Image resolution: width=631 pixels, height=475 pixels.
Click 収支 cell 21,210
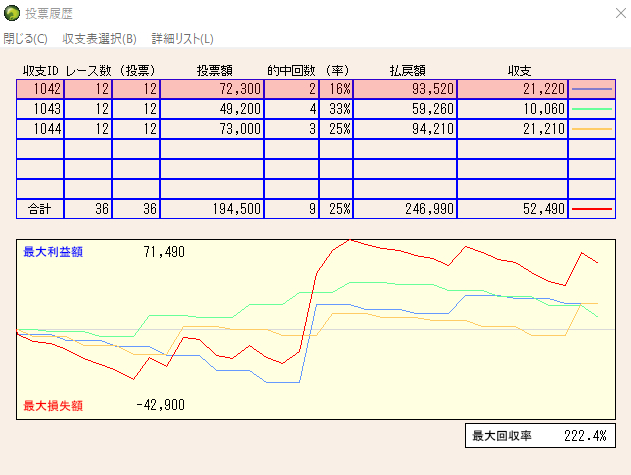coord(513,129)
